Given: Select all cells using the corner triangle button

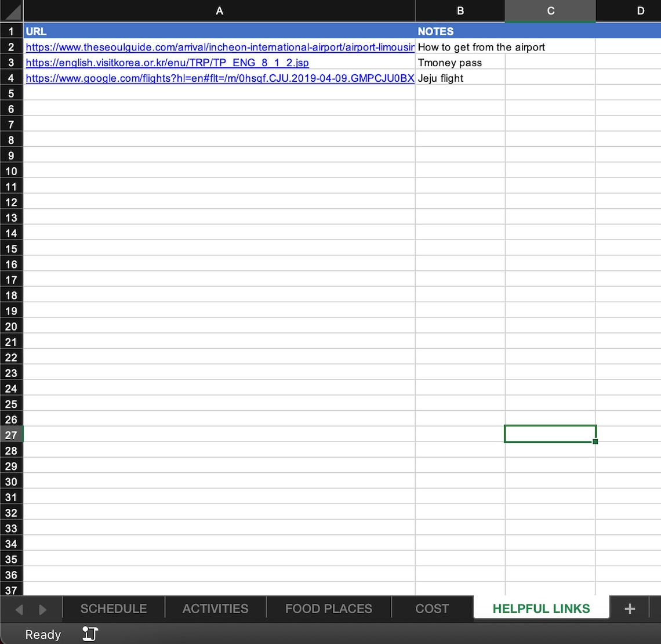Looking at the screenshot, I should [12, 10].
